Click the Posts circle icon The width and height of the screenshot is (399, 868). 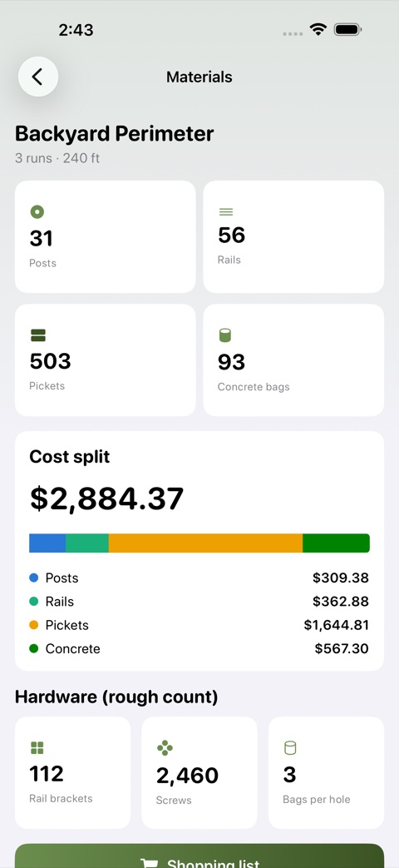37,211
